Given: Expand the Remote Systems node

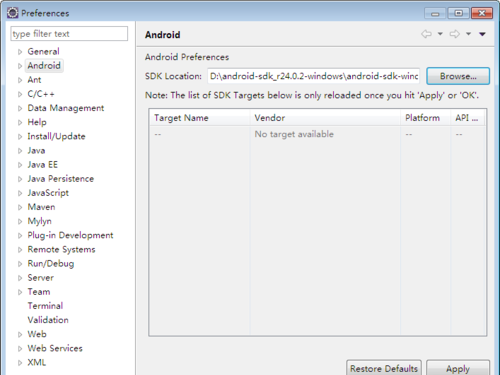Looking at the screenshot, I should [20, 250].
